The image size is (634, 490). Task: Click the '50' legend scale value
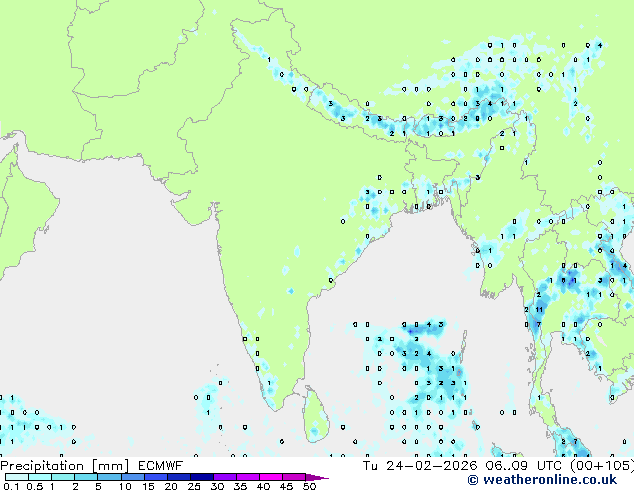[x=310, y=486]
